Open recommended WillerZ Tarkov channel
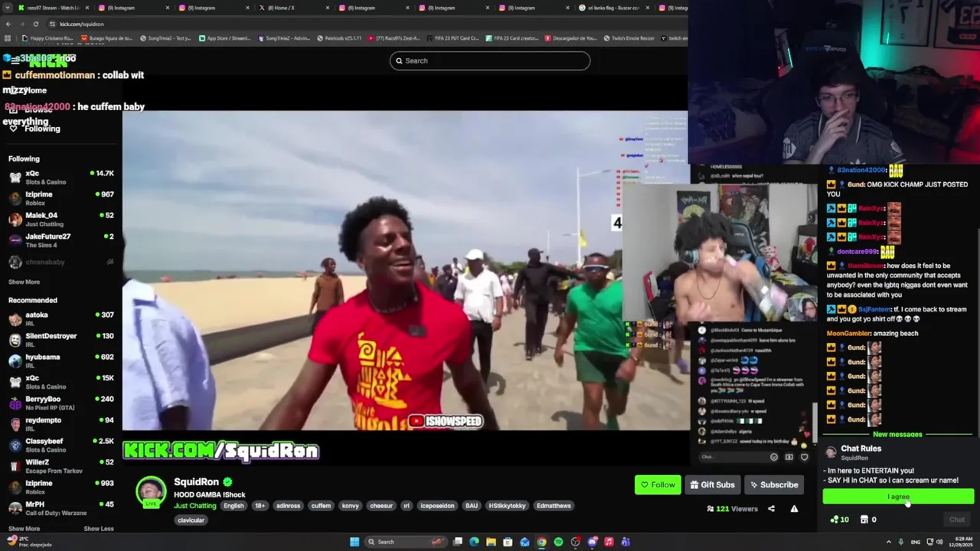Image resolution: width=980 pixels, height=551 pixels. (61, 466)
